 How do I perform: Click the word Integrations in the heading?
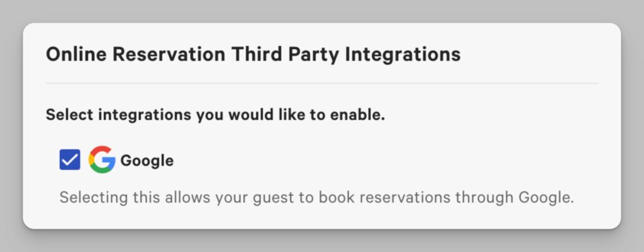[x=402, y=55]
